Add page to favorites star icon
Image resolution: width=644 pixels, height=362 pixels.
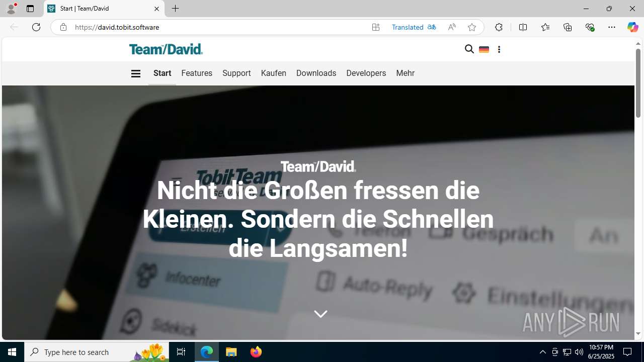point(472,27)
